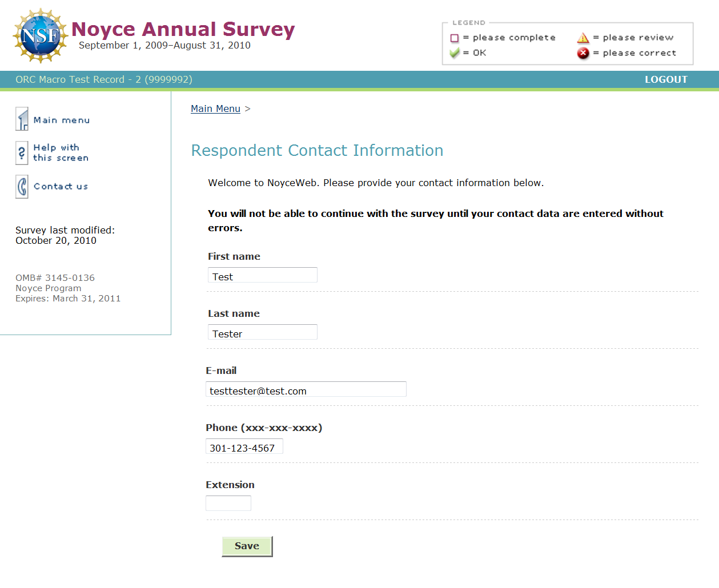Focus the First name text field
The image size is (719, 588).
[262, 275]
